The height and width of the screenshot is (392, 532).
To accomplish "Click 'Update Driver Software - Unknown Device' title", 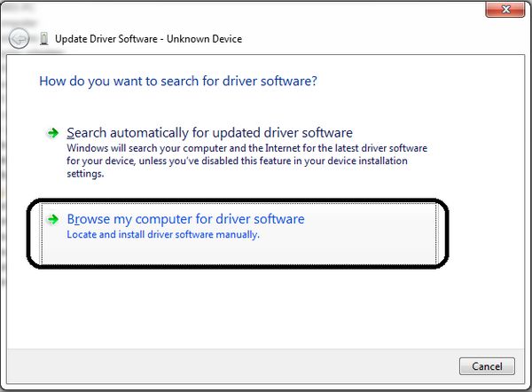I will click(x=149, y=39).
